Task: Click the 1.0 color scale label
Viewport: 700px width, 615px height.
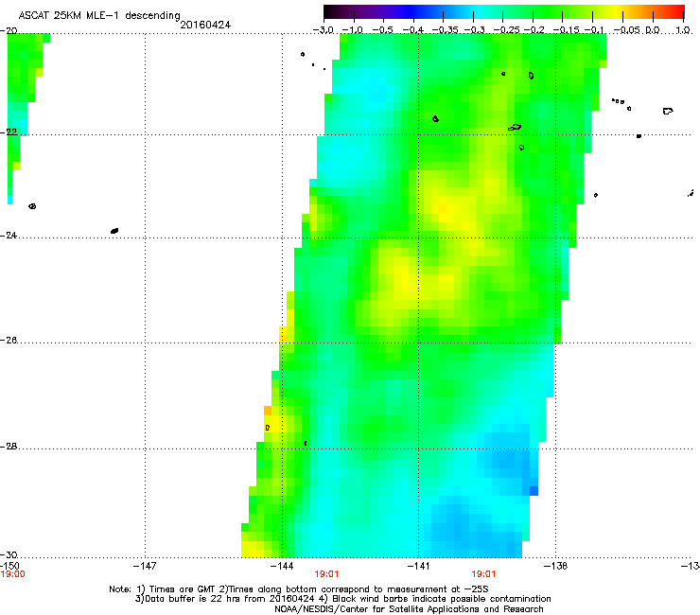Action: (683, 30)
